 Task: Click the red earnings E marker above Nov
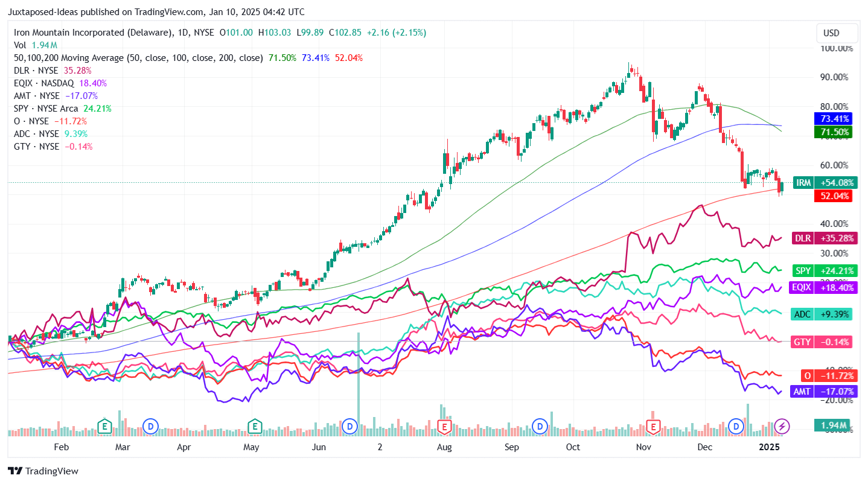click(x=653, y=426)
